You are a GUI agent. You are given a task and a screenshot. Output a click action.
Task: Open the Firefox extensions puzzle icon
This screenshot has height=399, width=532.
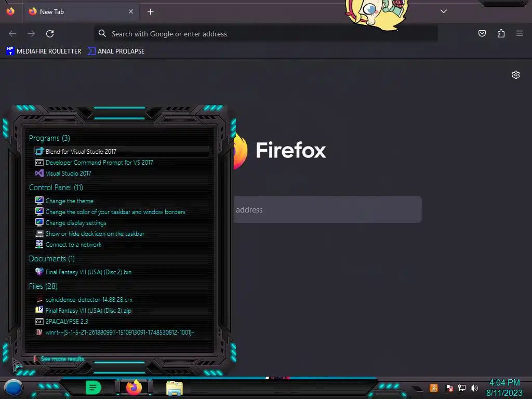point(501,33)
